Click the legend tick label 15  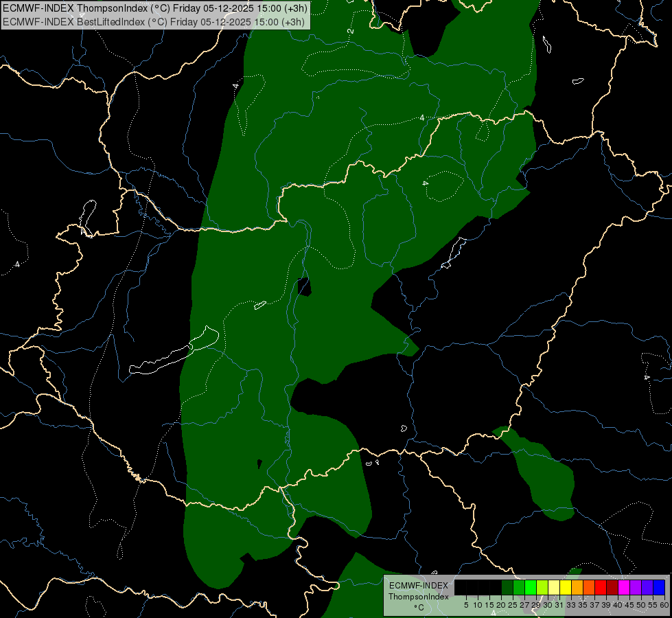(489, 605)
